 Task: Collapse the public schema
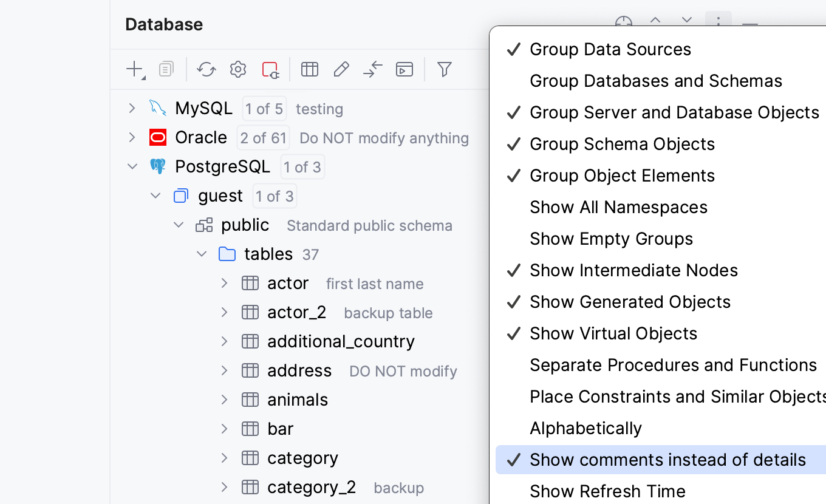click(179, 225)
